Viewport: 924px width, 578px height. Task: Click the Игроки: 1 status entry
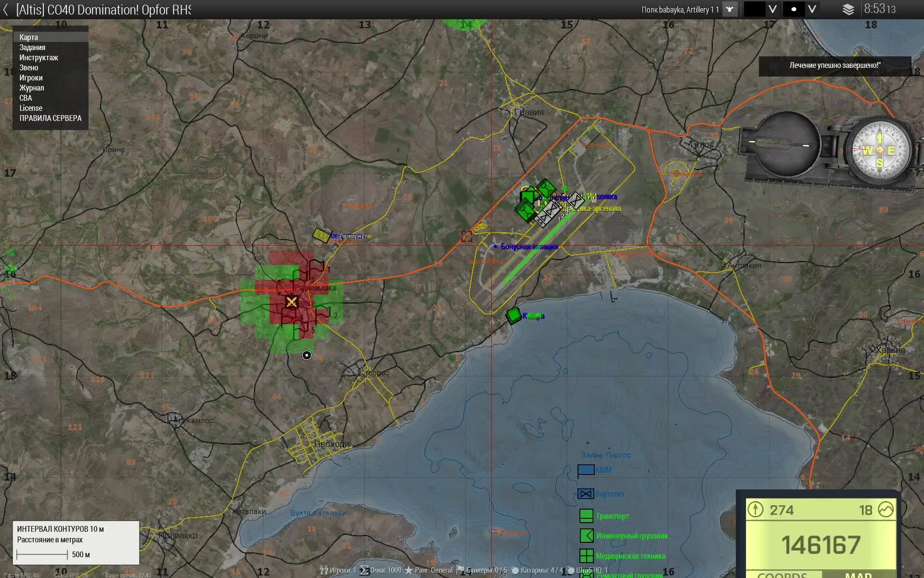(x=338, y=570)
